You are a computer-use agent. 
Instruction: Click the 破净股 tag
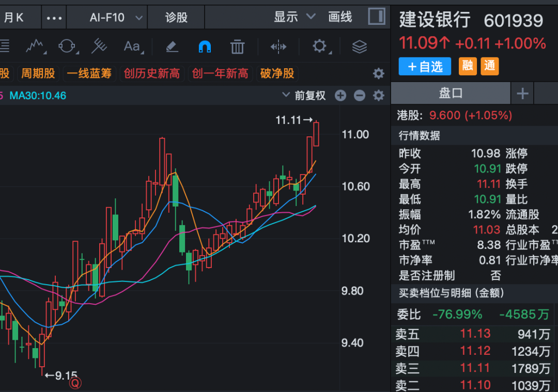277,74
